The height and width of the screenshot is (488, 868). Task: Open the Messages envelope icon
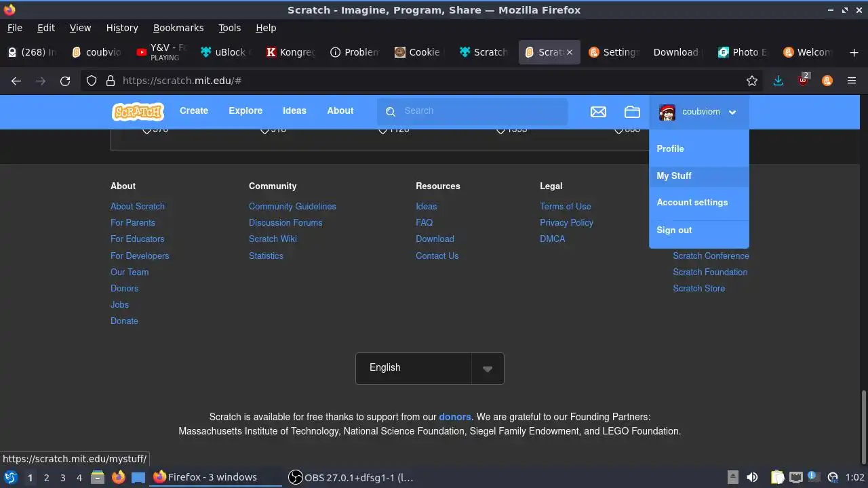[598, 112]
